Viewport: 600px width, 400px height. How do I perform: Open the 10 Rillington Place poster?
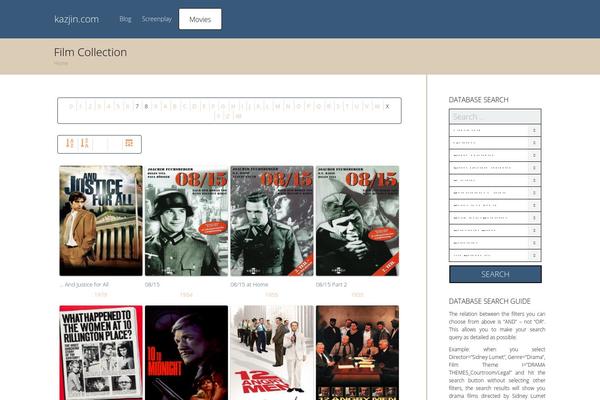[101, 353]
